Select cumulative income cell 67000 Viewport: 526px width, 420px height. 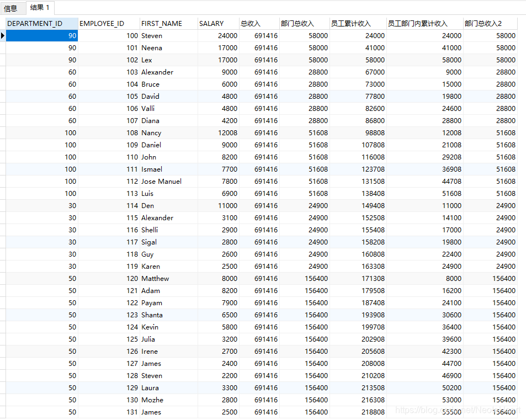(x=358, y=72)
